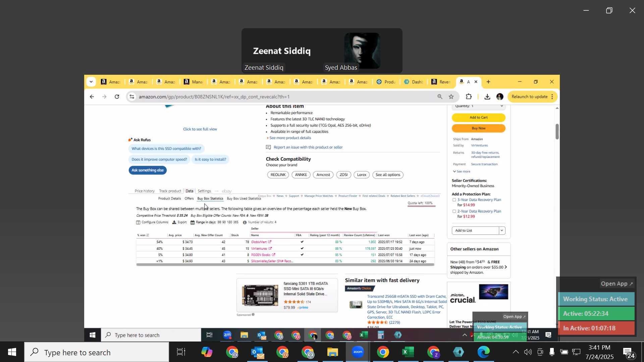The height and width of the screenshot is (362, 644).
Task: Reload the Amazon product page
Action: 117,97
